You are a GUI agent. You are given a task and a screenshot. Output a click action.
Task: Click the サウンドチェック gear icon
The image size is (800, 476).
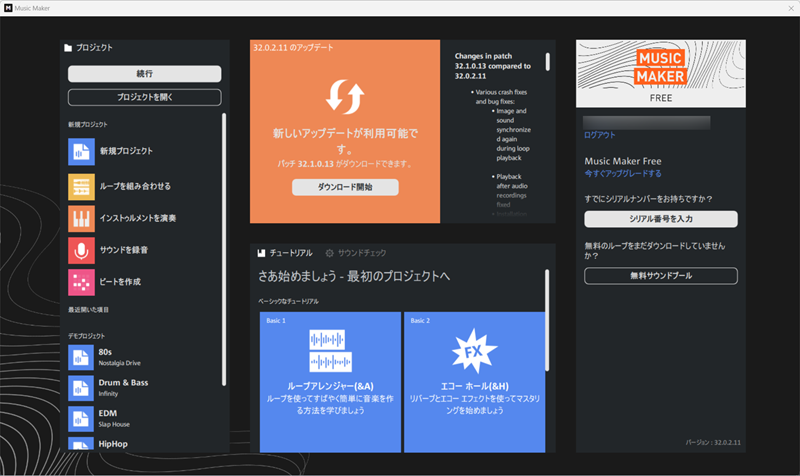330,253
